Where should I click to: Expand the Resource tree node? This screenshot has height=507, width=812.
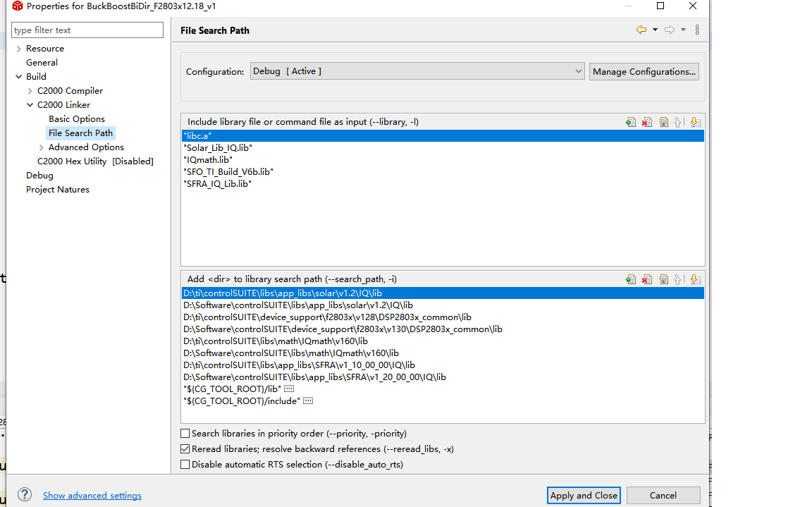(x=18, y=49)
